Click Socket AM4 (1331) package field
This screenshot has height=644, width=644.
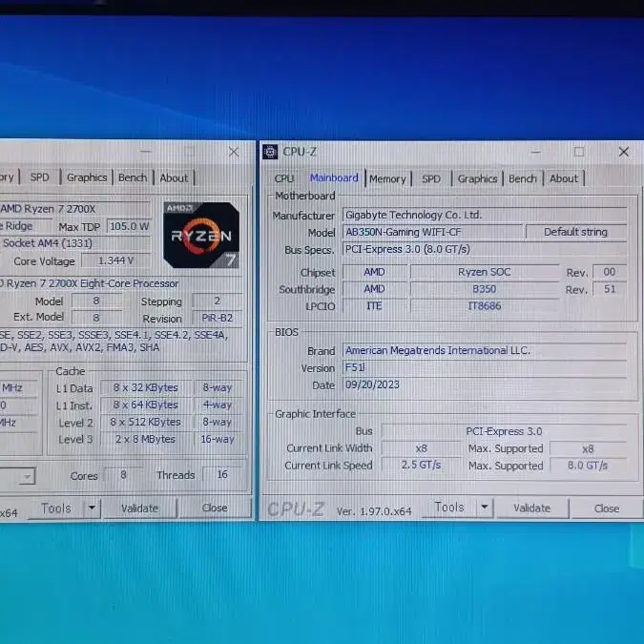[x=75, y=243]
